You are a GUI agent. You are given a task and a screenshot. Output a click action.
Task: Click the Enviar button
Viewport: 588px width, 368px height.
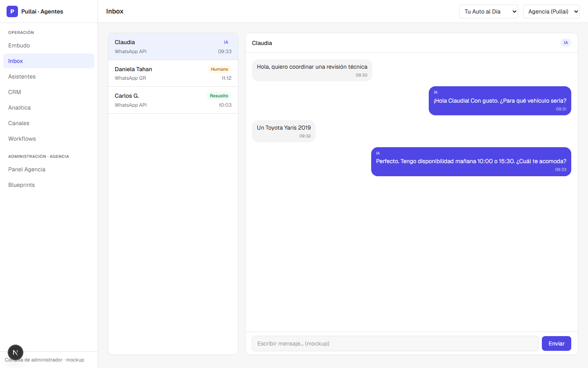[557, 343]
